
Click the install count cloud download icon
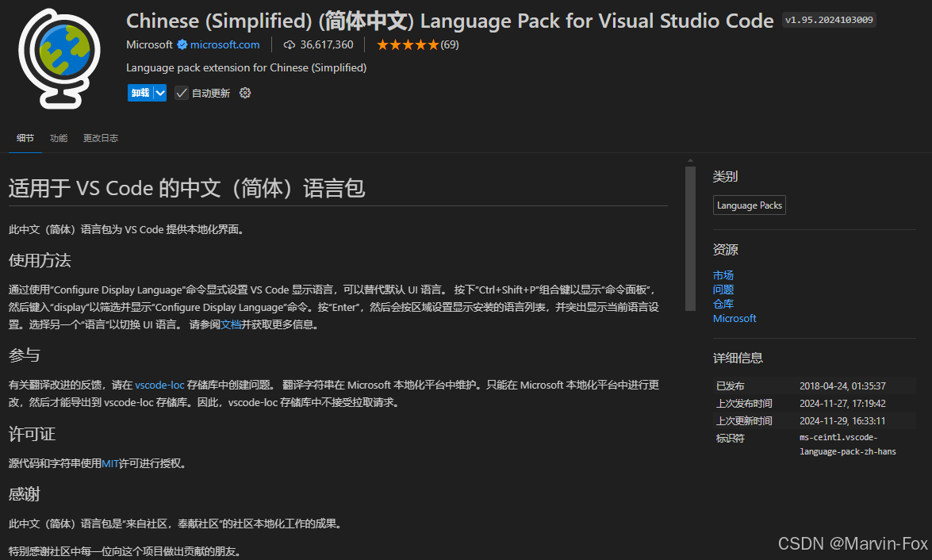click(290, 44)
